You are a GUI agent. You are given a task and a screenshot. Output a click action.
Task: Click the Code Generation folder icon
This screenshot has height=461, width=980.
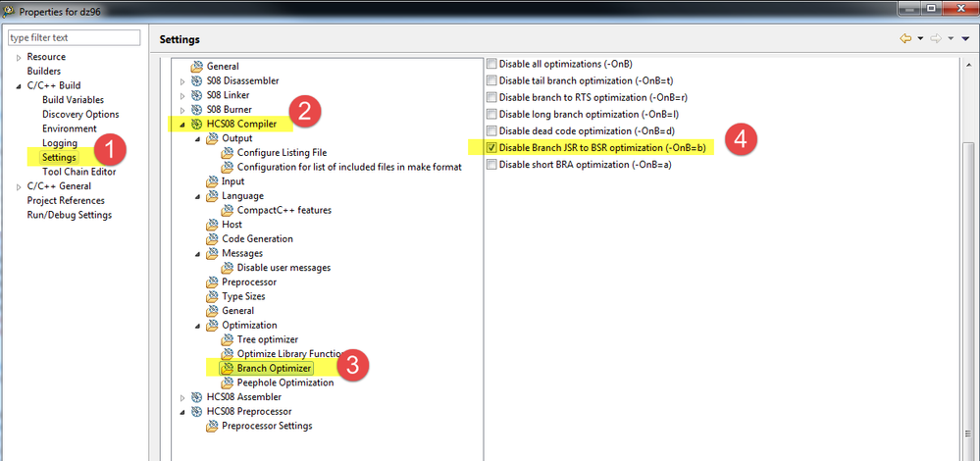click(x=213, y=238)
